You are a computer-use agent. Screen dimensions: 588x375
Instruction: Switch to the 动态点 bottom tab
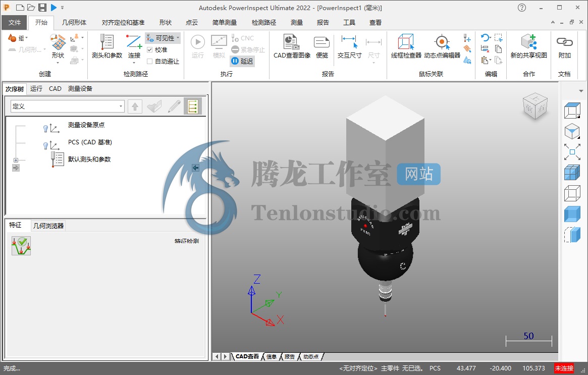point(310,357)
